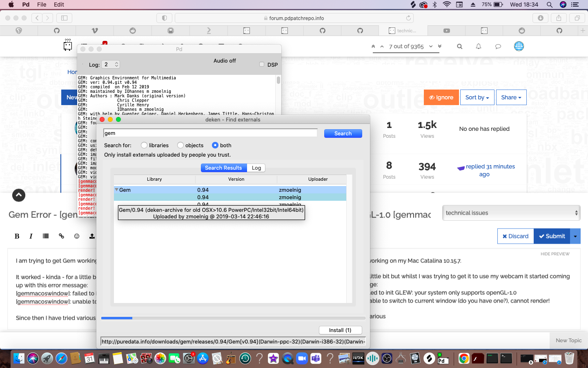Click the Ignore button
This screenshot has height=368, width=588.
441,97
